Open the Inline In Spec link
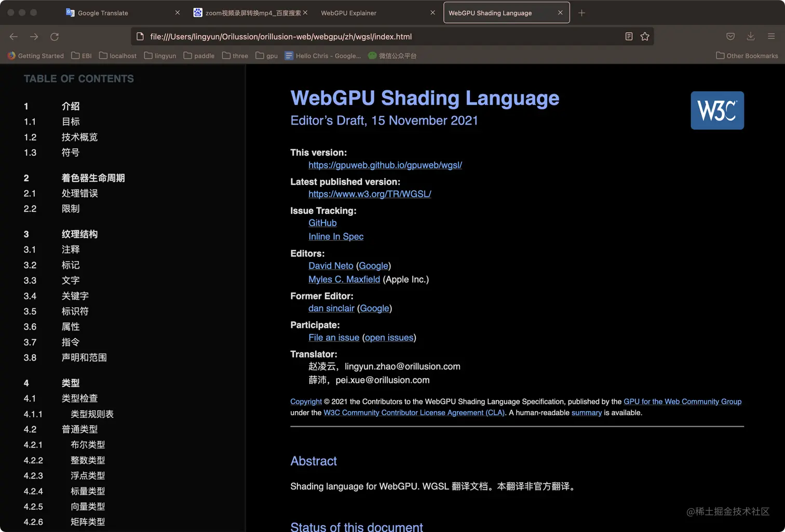This screenshot has height=532, width=785. coord(336,237)
